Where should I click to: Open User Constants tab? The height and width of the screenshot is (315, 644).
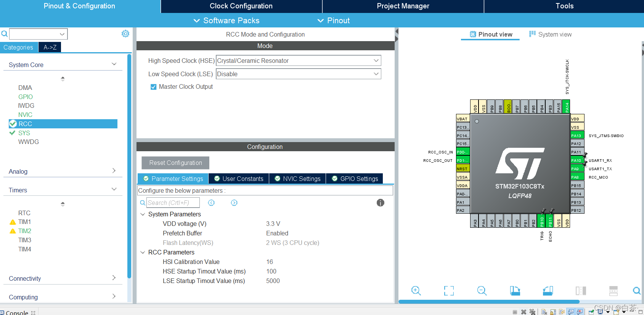[239, 179]
